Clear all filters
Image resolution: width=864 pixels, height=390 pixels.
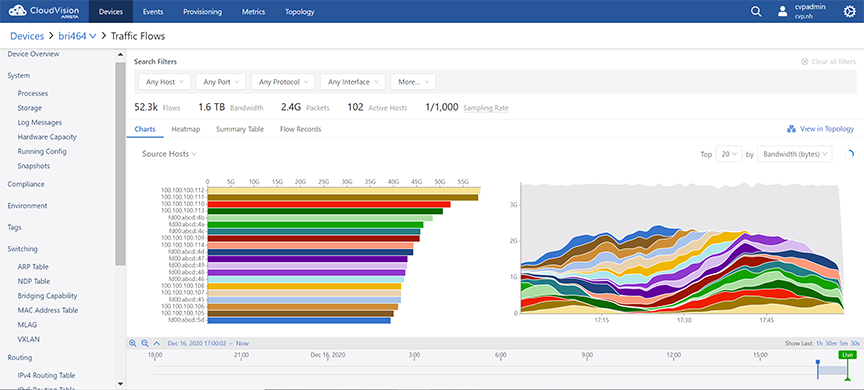point(828,62)
